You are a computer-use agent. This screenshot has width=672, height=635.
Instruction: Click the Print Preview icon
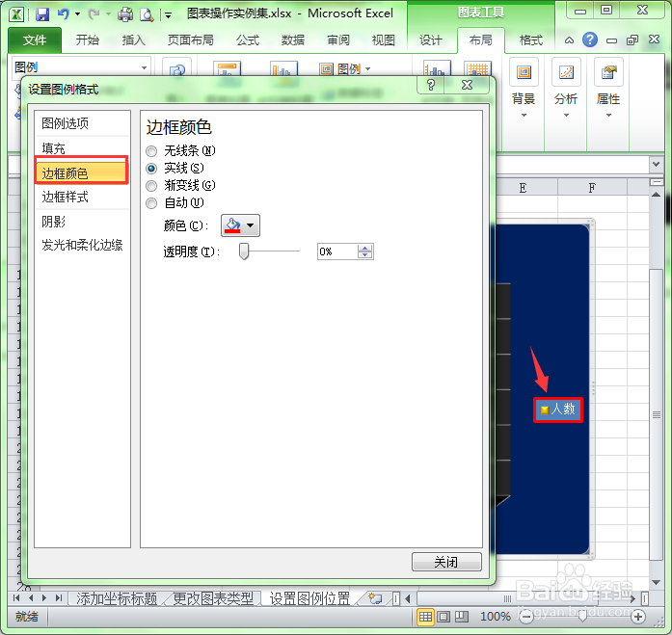click(x=147, y=14)
